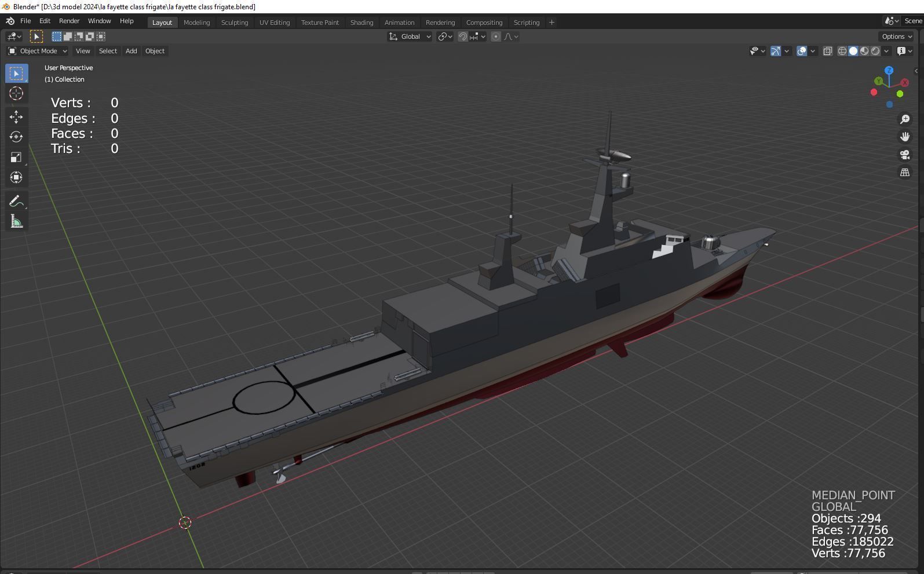Switch to material preview shading
Screen dimensions: 924x574
point(864,51)
